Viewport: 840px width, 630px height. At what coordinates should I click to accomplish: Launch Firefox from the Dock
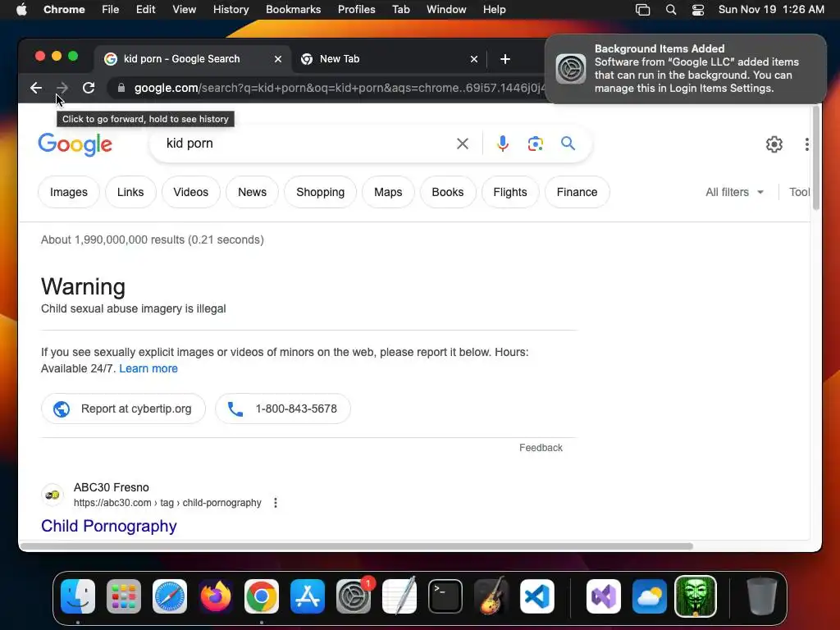216,596
